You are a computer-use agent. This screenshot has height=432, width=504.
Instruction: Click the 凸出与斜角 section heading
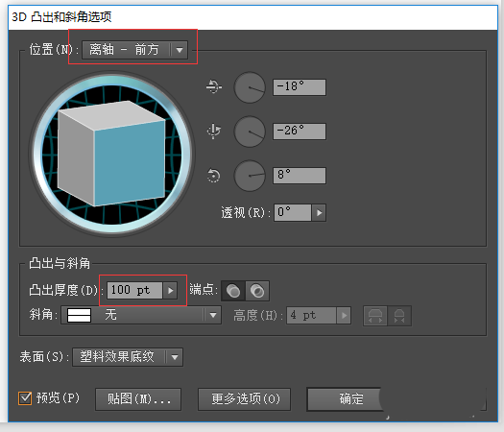(60, 263)
